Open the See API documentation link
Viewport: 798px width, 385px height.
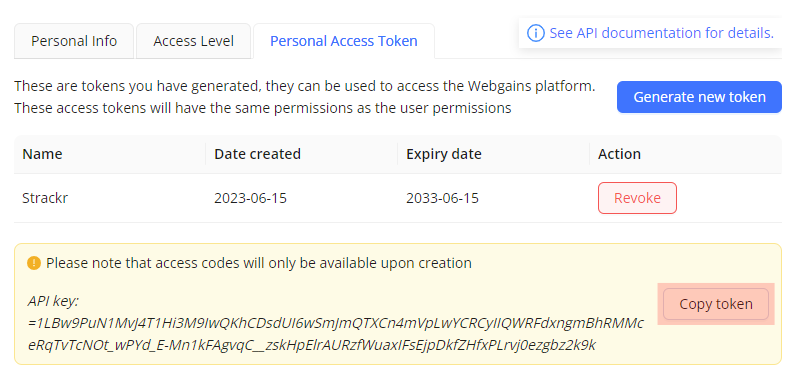[x=661, y=34]
